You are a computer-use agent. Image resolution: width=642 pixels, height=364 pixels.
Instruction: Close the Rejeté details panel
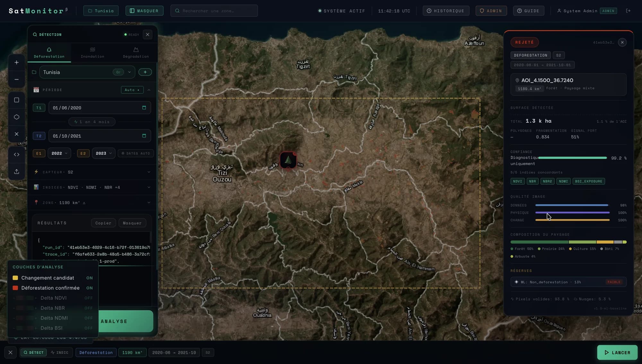(x=622, y=42)
